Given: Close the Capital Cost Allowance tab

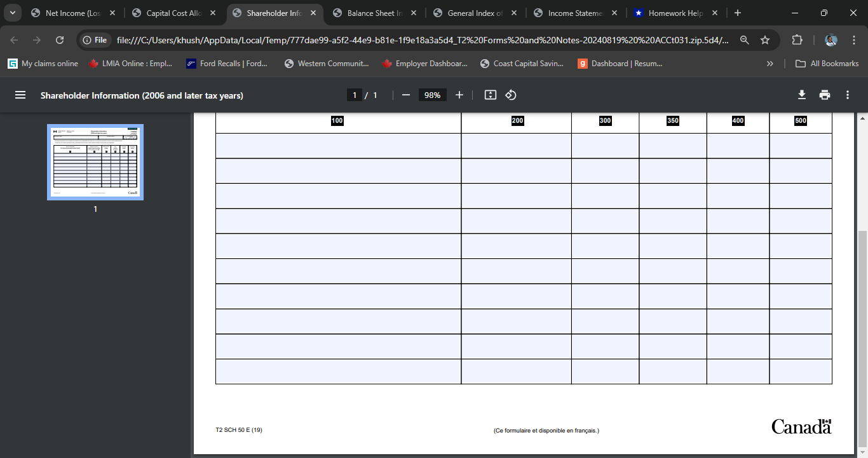Looking at the screenshot, I should pyautogui.click(x=213, y=13).
